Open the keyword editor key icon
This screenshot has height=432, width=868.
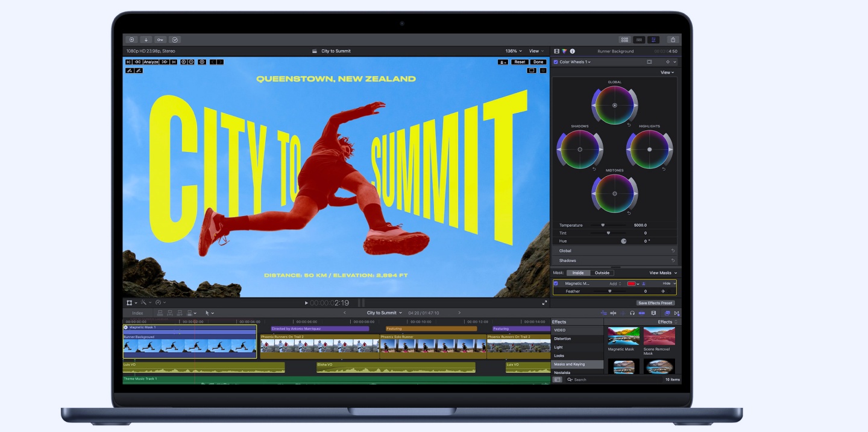pyautogui.click(x=160, y=40)
